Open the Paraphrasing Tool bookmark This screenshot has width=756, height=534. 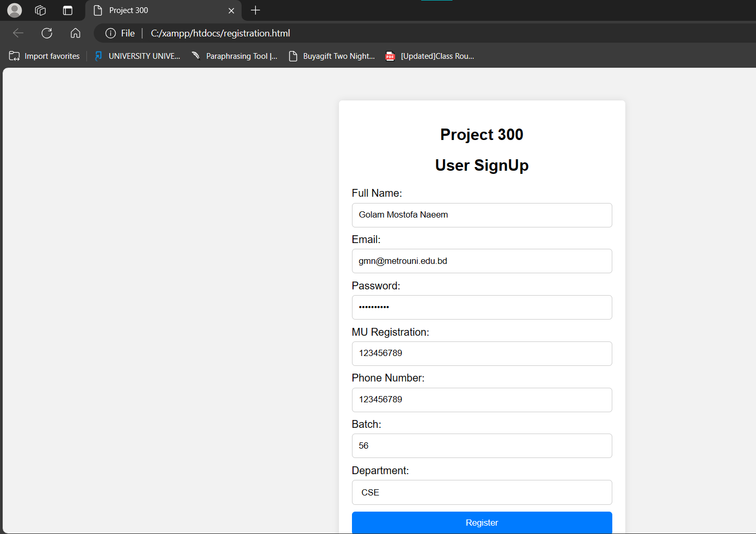pos(235,56)
